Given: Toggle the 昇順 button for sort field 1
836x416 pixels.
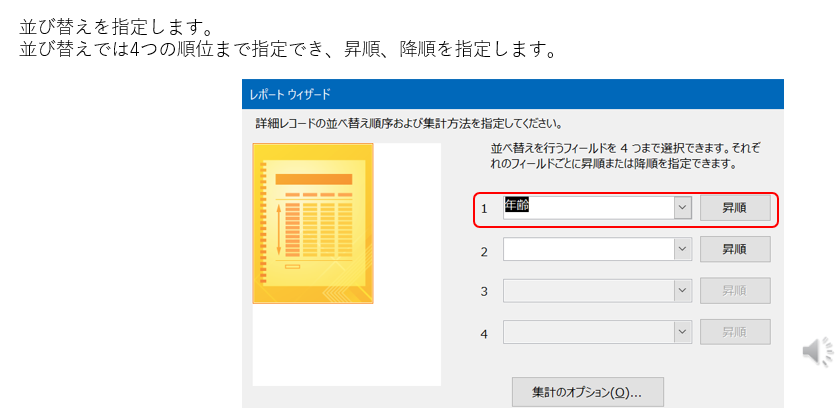Looking at the screenshot, I should tap(734, 208).
